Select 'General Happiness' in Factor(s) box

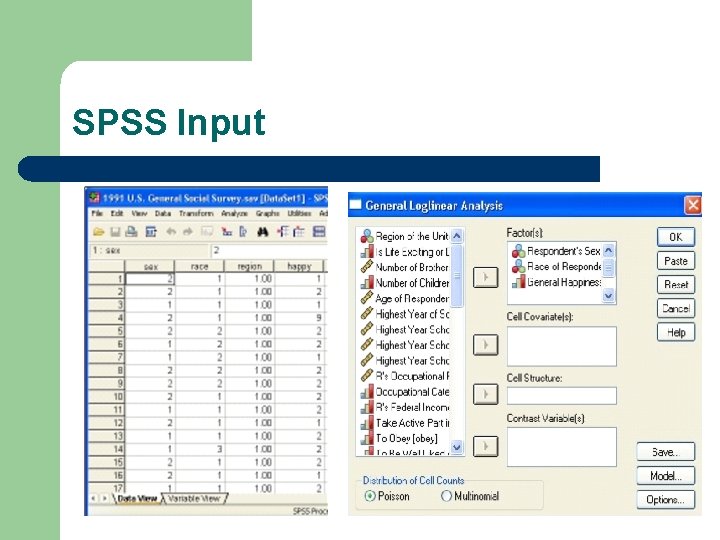pyautogui.click(x=556, y=282)
